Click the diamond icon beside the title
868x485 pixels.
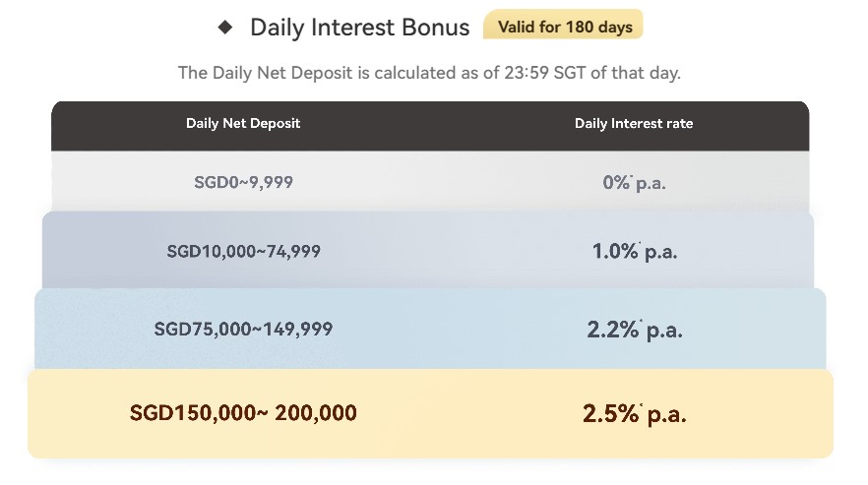point(225,27)
